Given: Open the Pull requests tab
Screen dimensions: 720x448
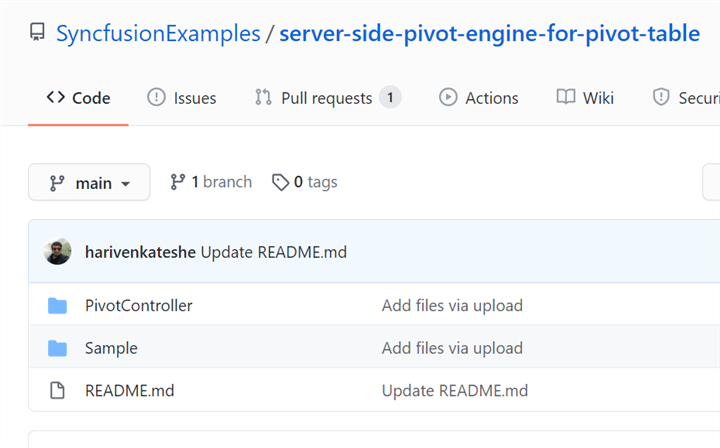Looking at the screenshot, I should point(327,98).
